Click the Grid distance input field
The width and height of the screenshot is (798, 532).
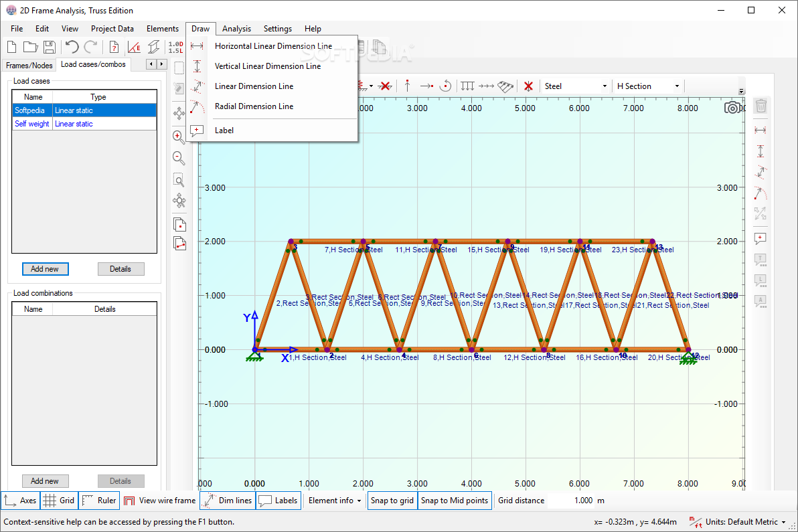point(571,501)
